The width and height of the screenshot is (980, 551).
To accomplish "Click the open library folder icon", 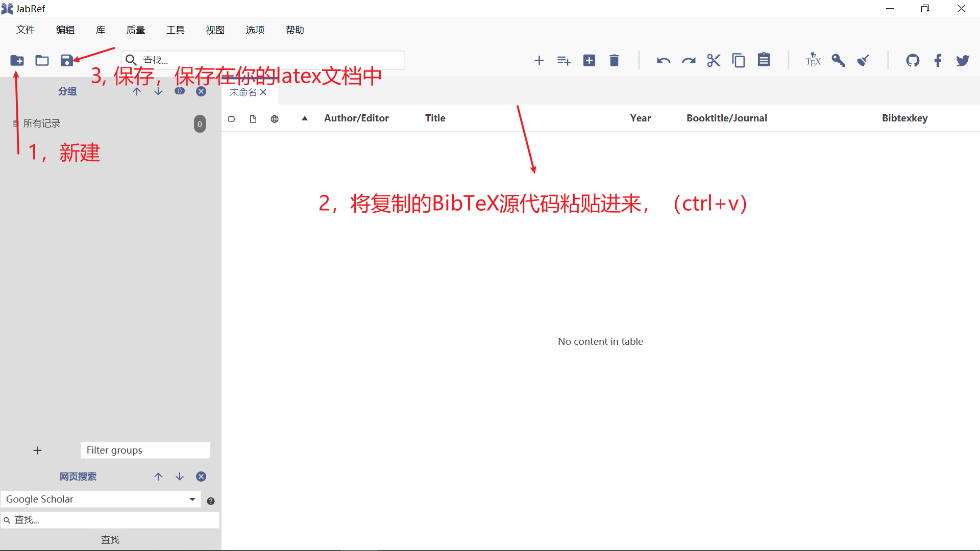I will point(42,61).
